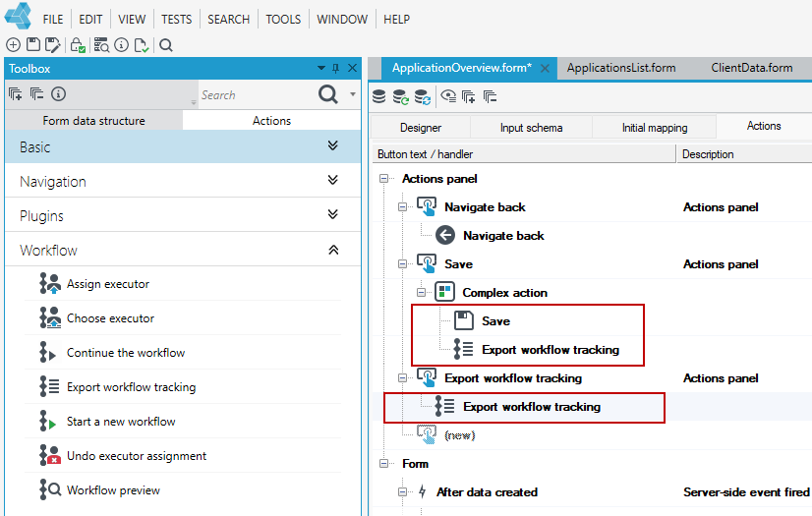Viewport: 812px width, 516px height.
Task: Click the preview eye icon in form toolbar
Action: point(448,96)
